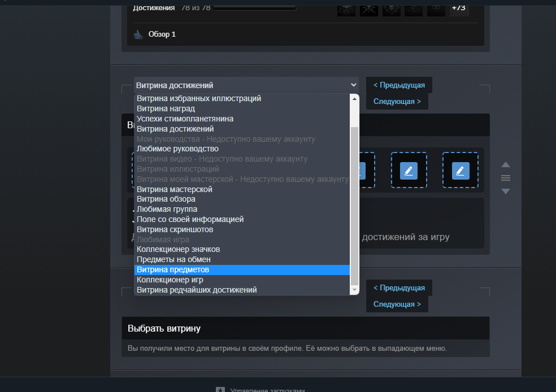Choose 'Витрина наград' from the list
556x392 pixels.
coord(242,108)
